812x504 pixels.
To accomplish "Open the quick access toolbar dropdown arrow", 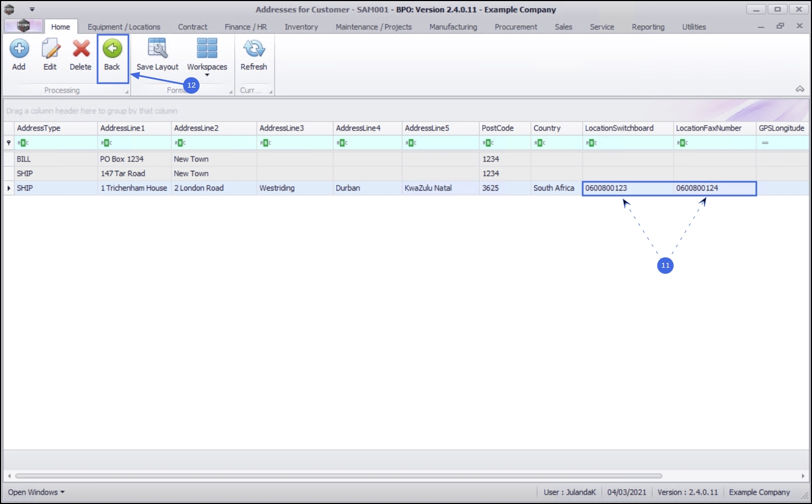I will point(32,9).
